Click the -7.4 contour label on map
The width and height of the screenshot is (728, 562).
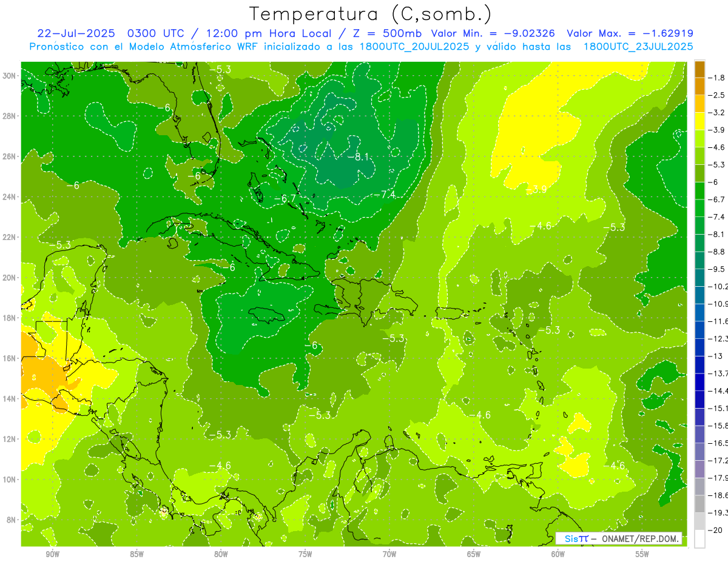[x=384, y=194]
